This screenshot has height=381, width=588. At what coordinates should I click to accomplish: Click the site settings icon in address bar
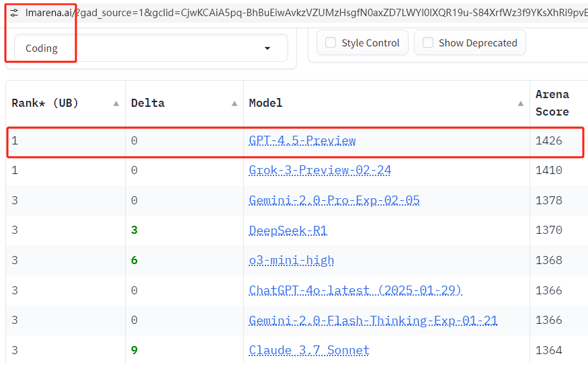click(x=14, y=13)
